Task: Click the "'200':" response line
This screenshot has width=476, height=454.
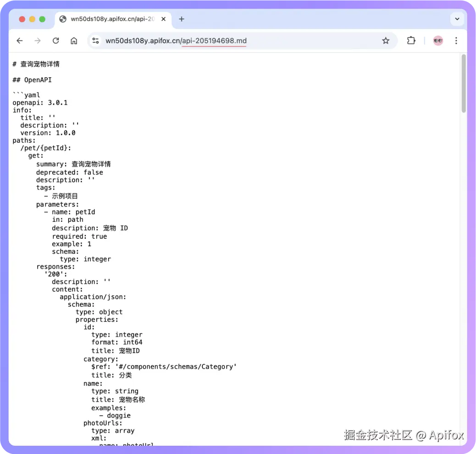Action: coord(56,274)
